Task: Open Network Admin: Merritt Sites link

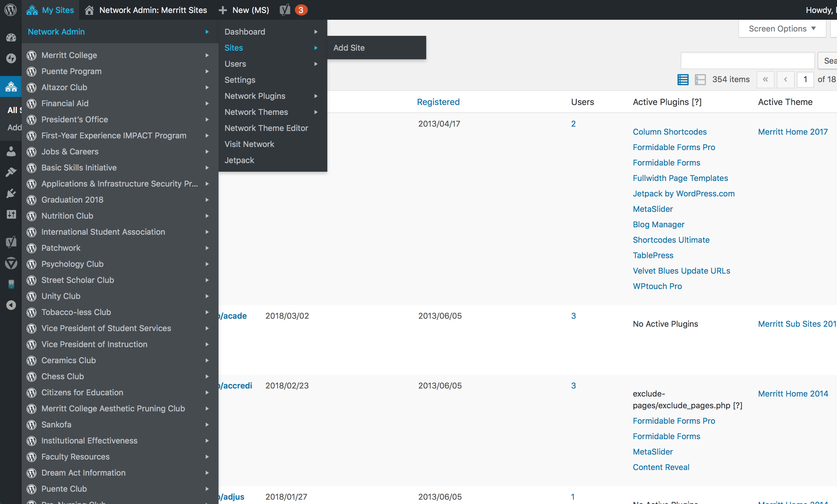Action: point(146,10)
